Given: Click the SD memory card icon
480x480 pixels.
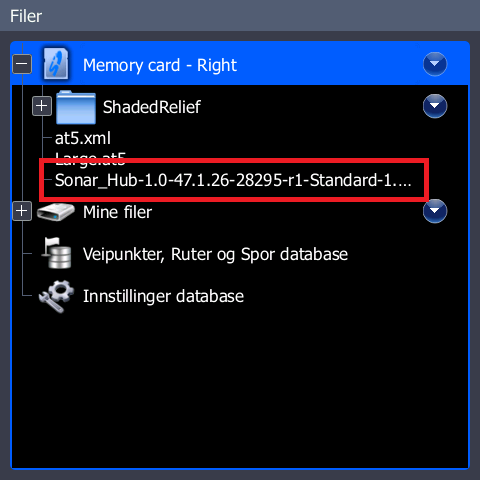Looking at the screenshot, I should [x=56, y=63].
